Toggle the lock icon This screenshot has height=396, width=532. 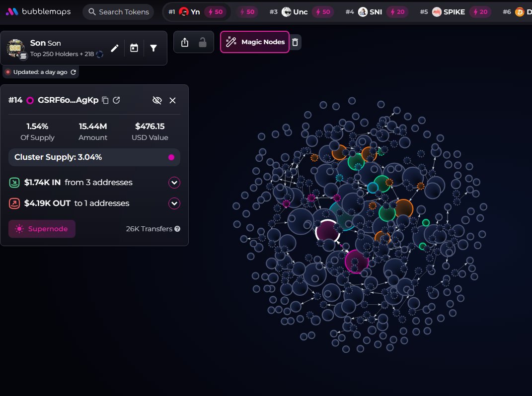(x=203, y=42)
